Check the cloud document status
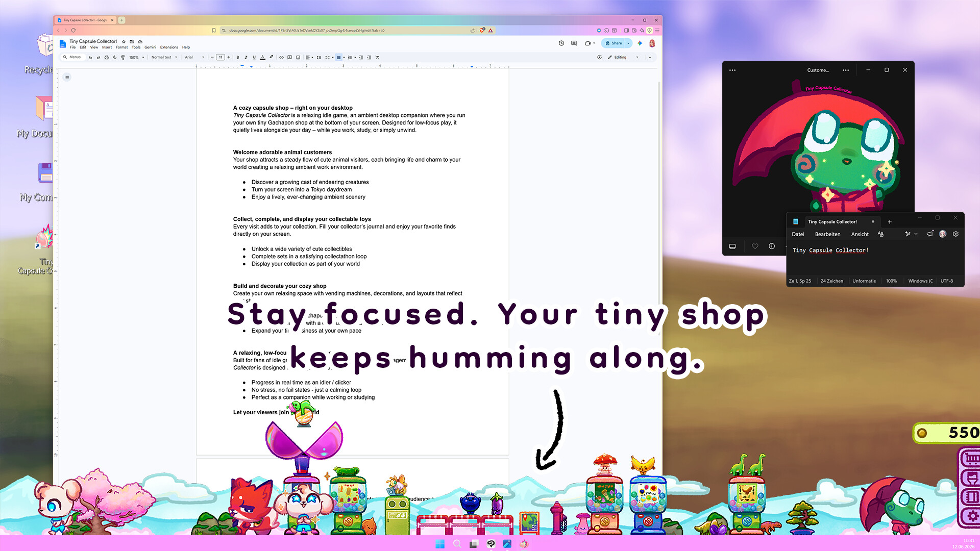980x551 pixels. coord(140,41)
